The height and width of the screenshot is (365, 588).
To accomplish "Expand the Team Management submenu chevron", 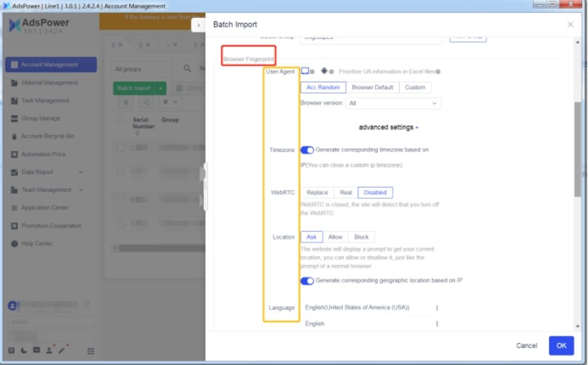I will tap(81, 190).
